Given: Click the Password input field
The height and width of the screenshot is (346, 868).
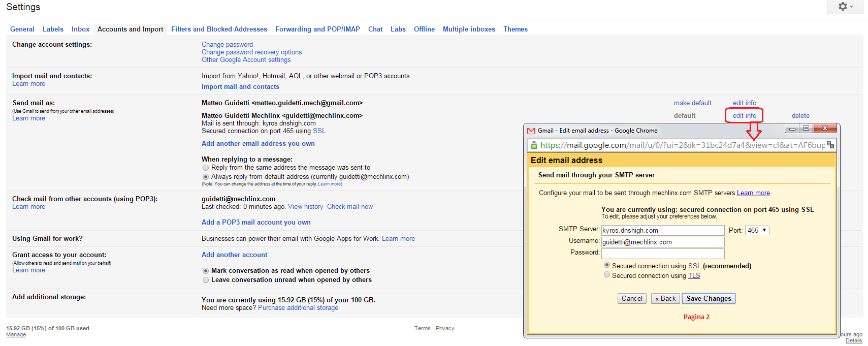Looking at the screenshot, I should tap(663, 254).
